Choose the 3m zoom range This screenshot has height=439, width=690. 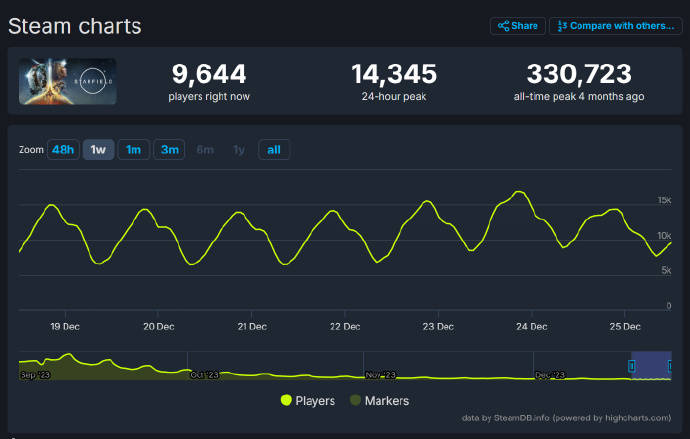tap(169, 150)
